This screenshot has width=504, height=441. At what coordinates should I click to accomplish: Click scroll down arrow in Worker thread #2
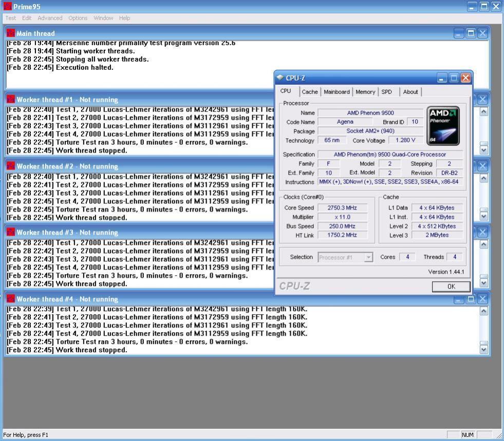(x=484, y=217)
